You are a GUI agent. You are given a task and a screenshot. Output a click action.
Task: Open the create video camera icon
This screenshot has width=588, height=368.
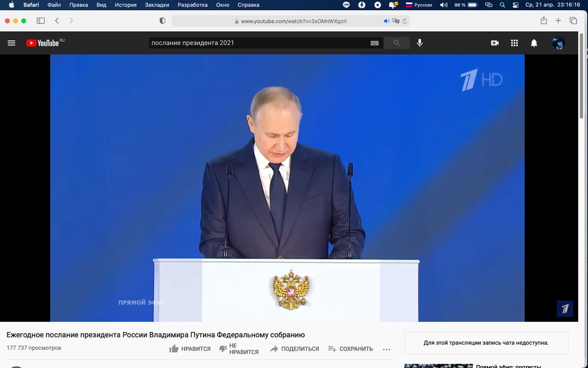[495, 43]
